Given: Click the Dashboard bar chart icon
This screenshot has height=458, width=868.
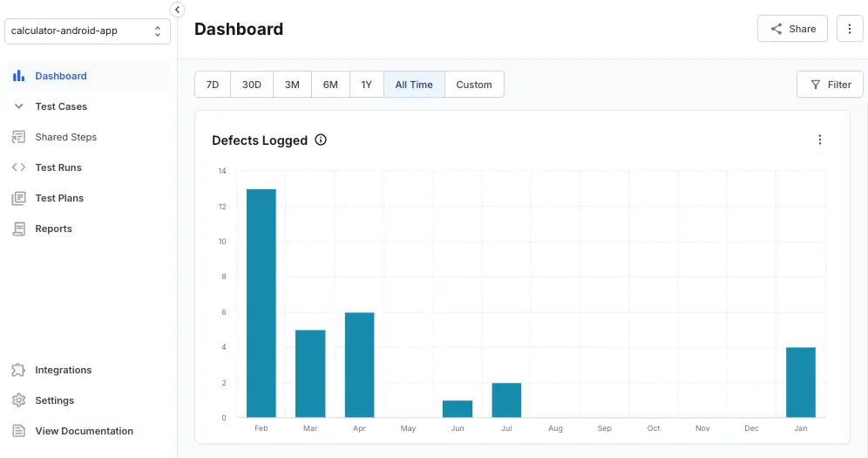Looking at the screenshot, I should [18, 76].
